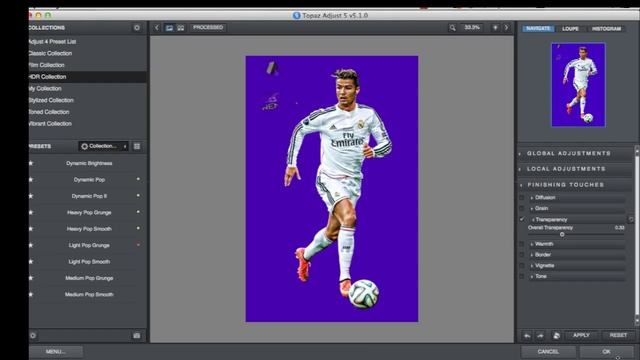Switch to the Navigate tab

coord(538,29)
